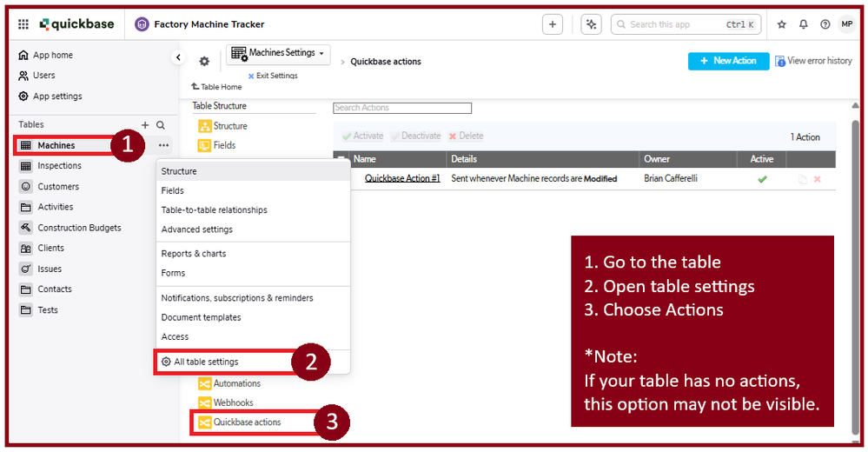This screenshot has width=868, height=452.
Task: Choose Fields in the context menu
Action: pyautogui.click(x=253, y=190)
